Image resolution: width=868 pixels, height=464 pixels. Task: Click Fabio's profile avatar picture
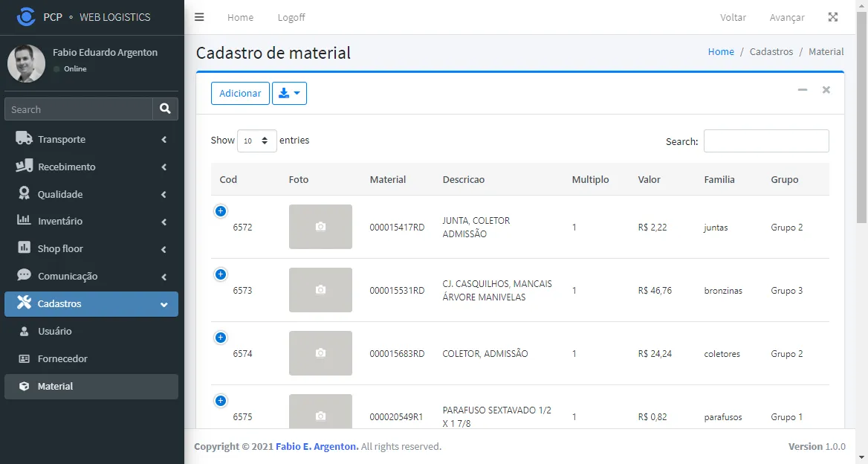[26, 64]
